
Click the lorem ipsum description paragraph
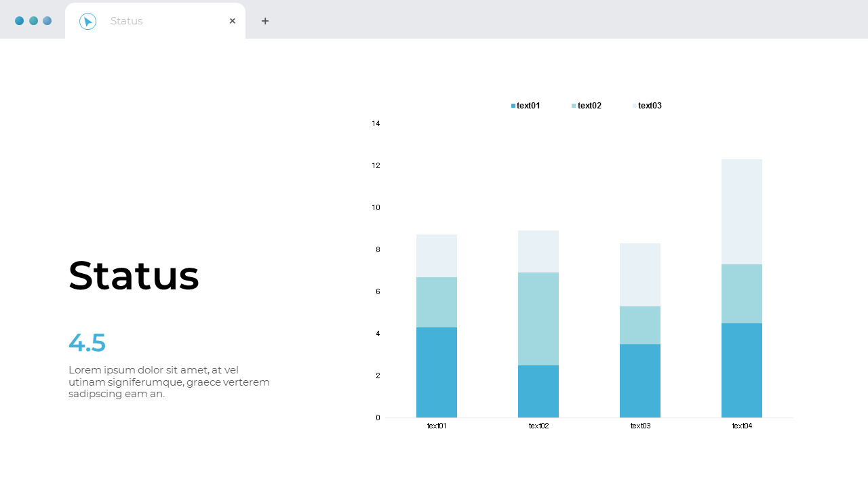[x=169, y=382]
